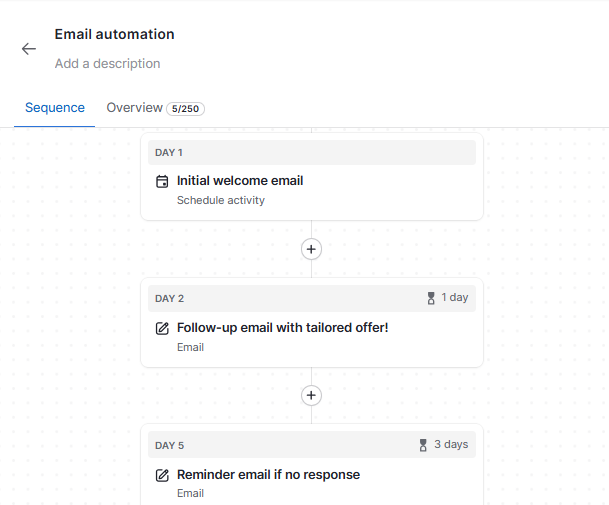
Task: Open the Overview tab
Action: (x=134, y=108)
